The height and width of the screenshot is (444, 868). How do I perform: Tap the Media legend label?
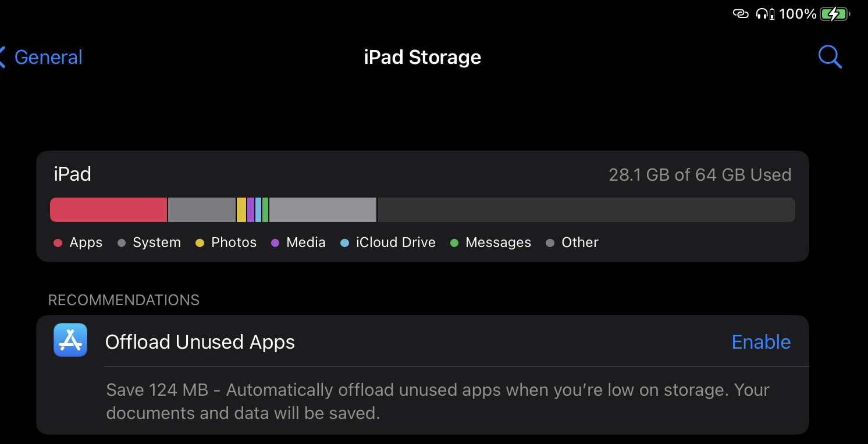pos(305,242)
